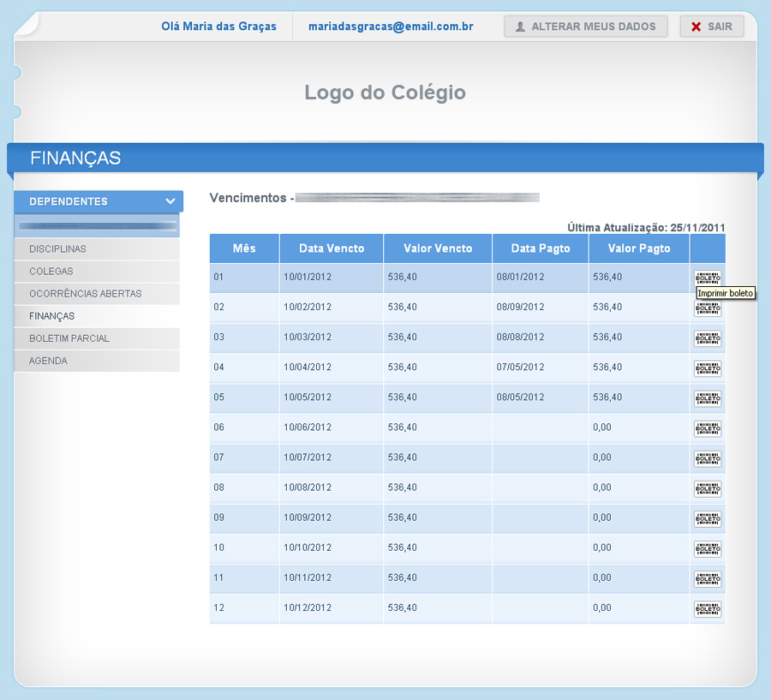Click the Logo do Colégio heading

385,93
